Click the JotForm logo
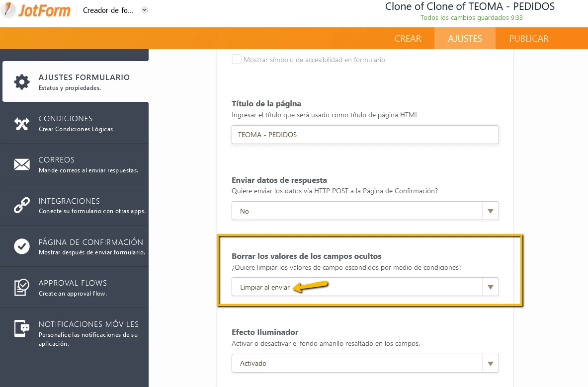 tap(35, 9)
